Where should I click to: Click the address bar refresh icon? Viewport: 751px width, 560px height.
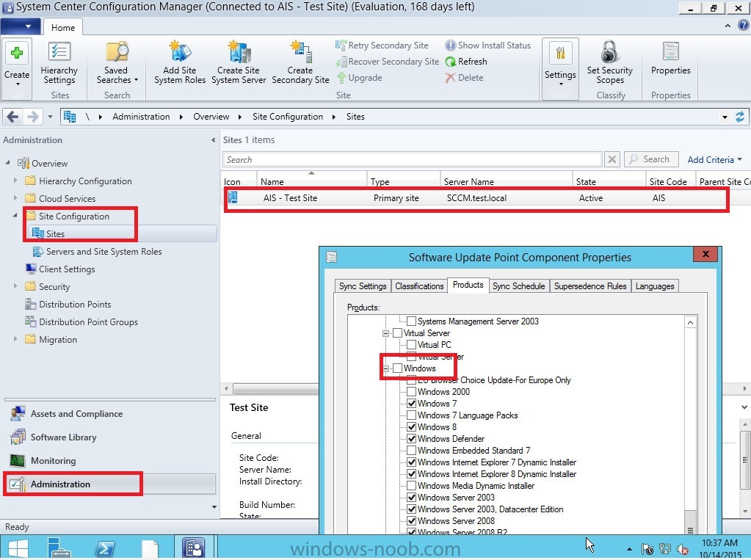coord(740,117)
